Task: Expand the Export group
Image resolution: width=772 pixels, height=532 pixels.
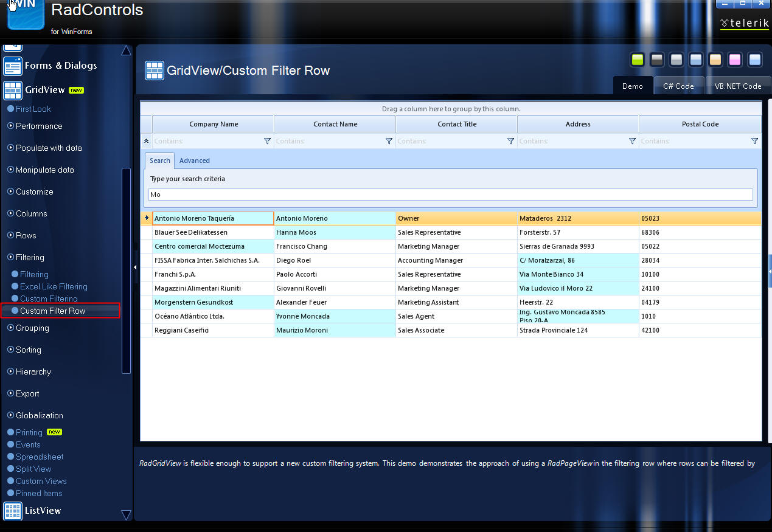Action: [10, 393]
